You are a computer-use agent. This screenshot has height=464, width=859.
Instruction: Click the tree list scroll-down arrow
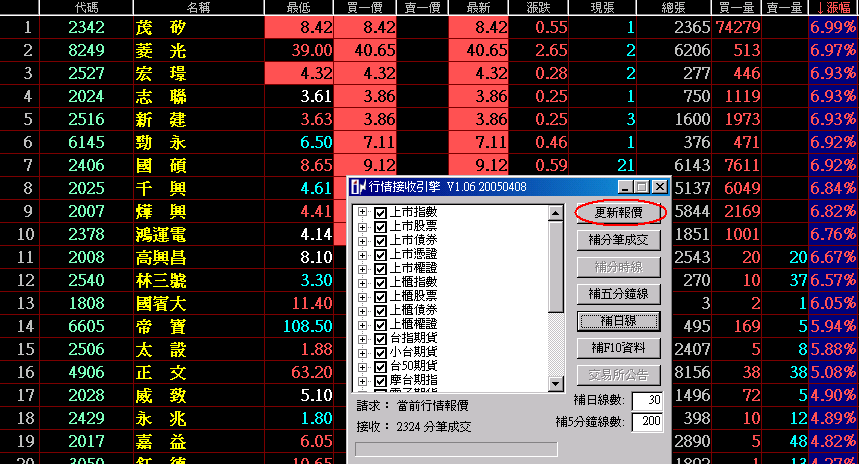pyautogui.click(x=556, y=384)
